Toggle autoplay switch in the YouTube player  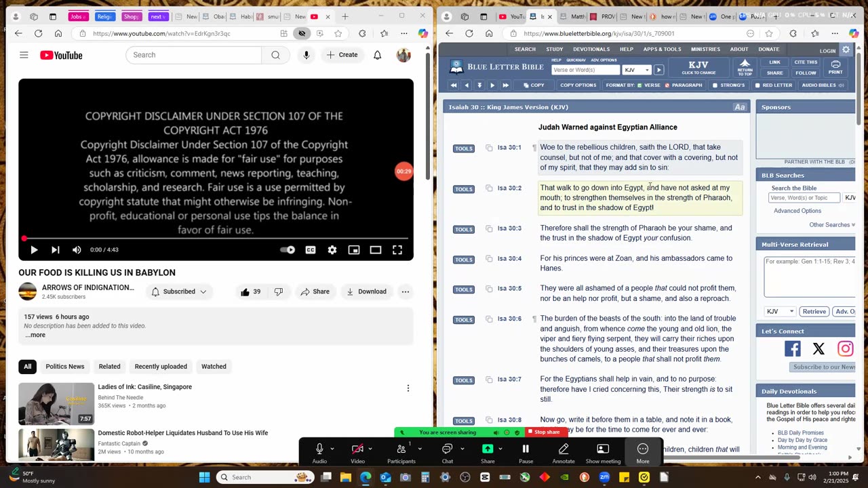[288, 250]
